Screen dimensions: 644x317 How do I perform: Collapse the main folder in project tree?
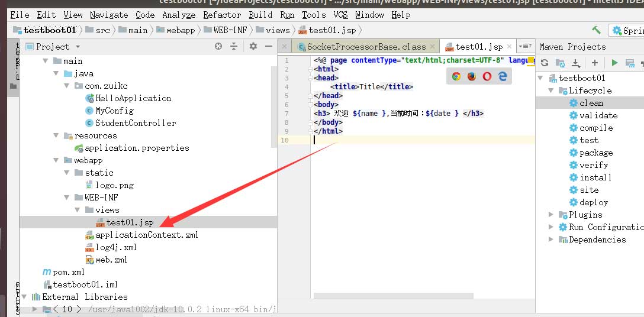tap(45, 61)
